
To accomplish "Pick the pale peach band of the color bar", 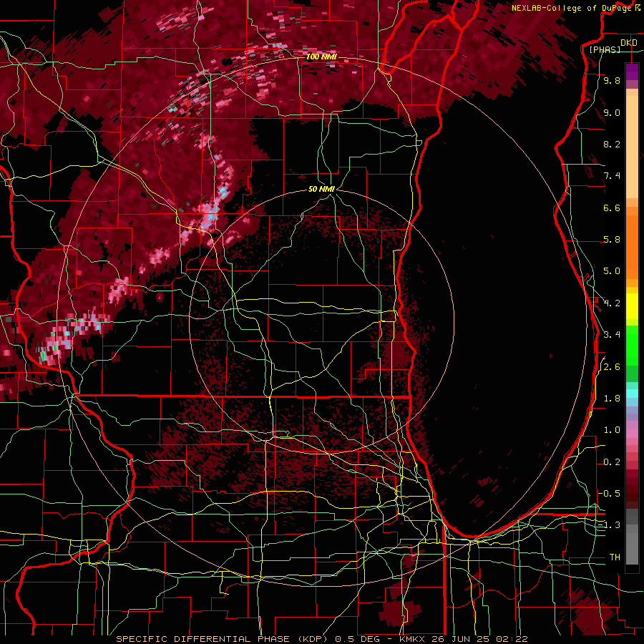I will click(x=632, y=147).
